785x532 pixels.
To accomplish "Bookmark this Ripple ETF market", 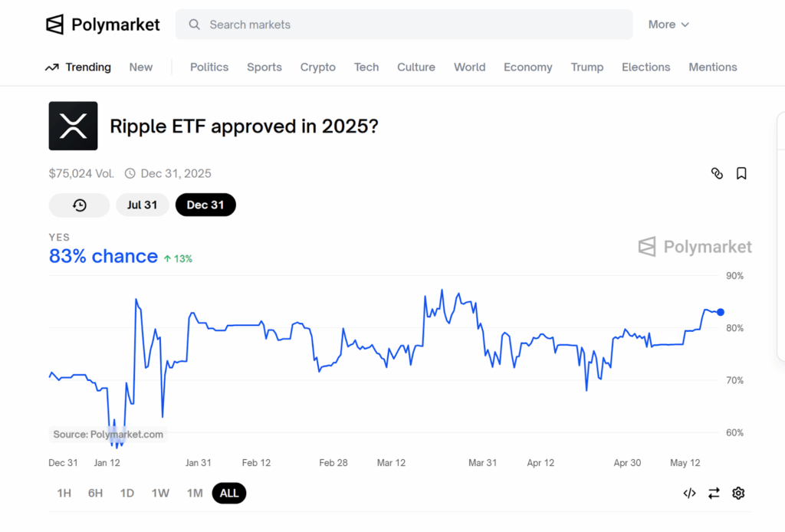I will [x=741, y=173].
